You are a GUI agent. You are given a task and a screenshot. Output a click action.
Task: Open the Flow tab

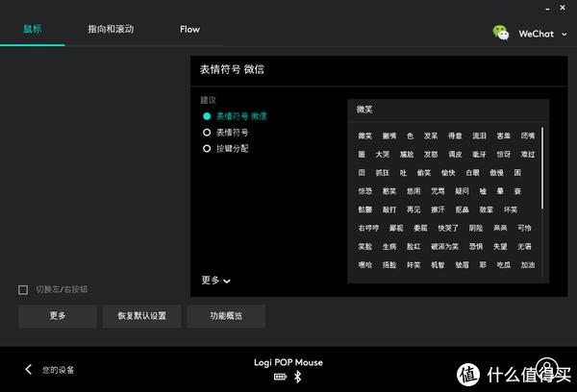point(189,29)
